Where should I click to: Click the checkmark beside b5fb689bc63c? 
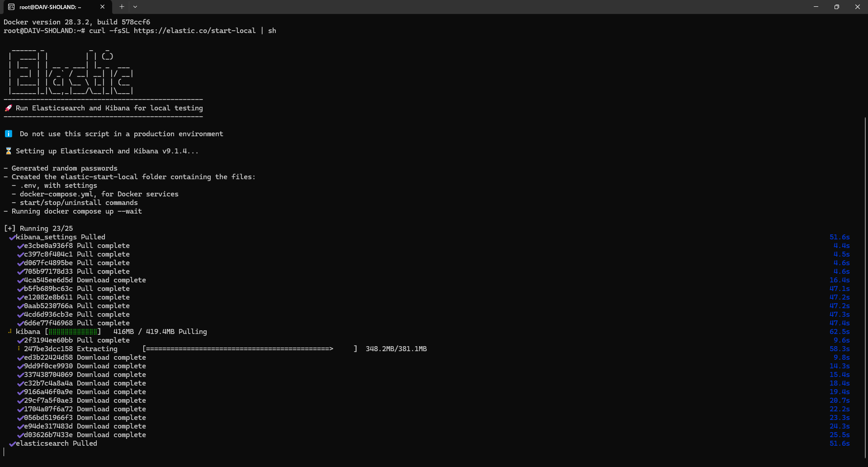20,289
